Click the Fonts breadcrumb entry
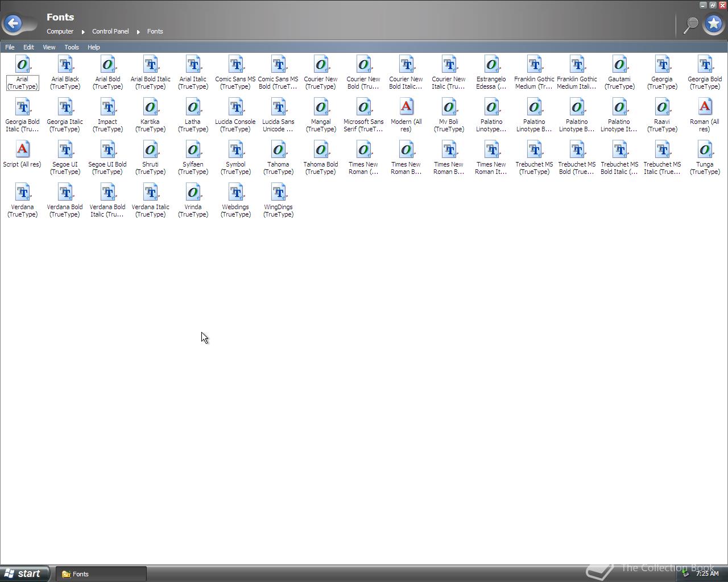 pos(155,31)
